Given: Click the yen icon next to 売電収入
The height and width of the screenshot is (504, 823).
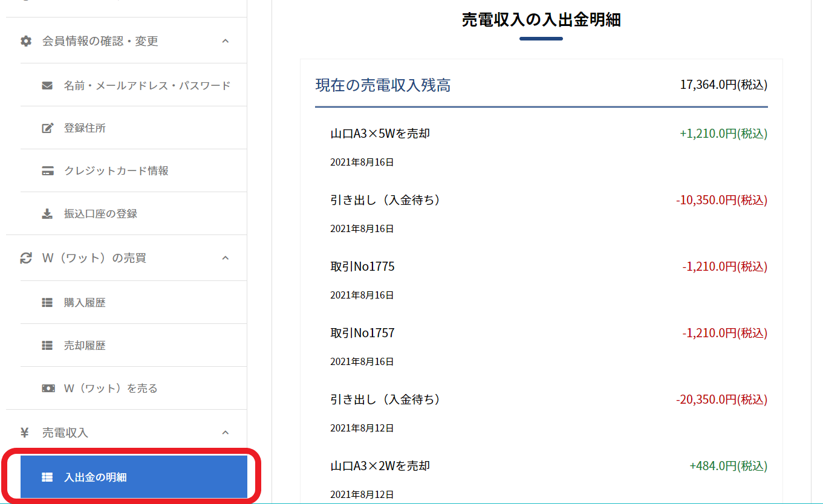Looking at the screenshot, I should coord(25,433).
